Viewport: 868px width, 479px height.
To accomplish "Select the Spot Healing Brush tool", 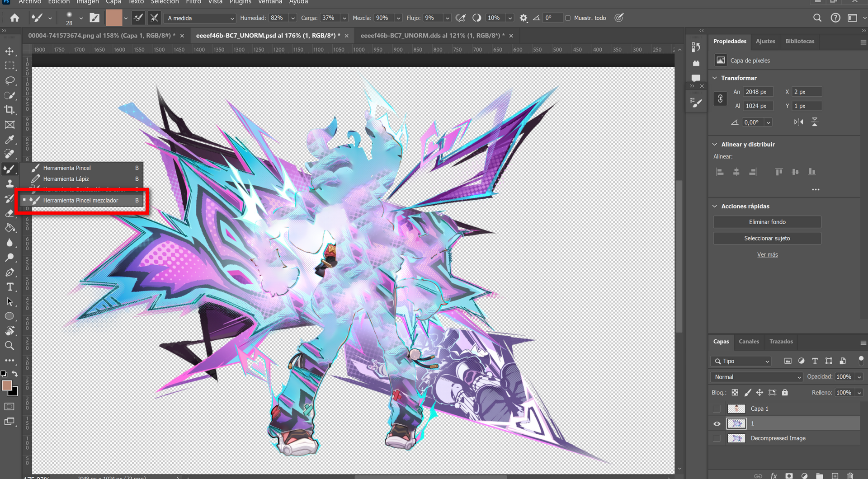I will click(x=9, y=154).
